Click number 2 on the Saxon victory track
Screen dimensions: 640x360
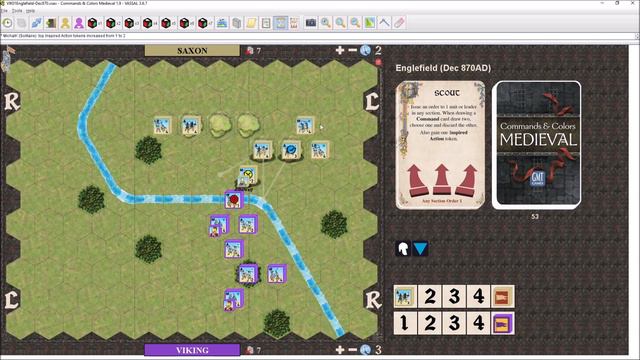click(x=429, y=296)
